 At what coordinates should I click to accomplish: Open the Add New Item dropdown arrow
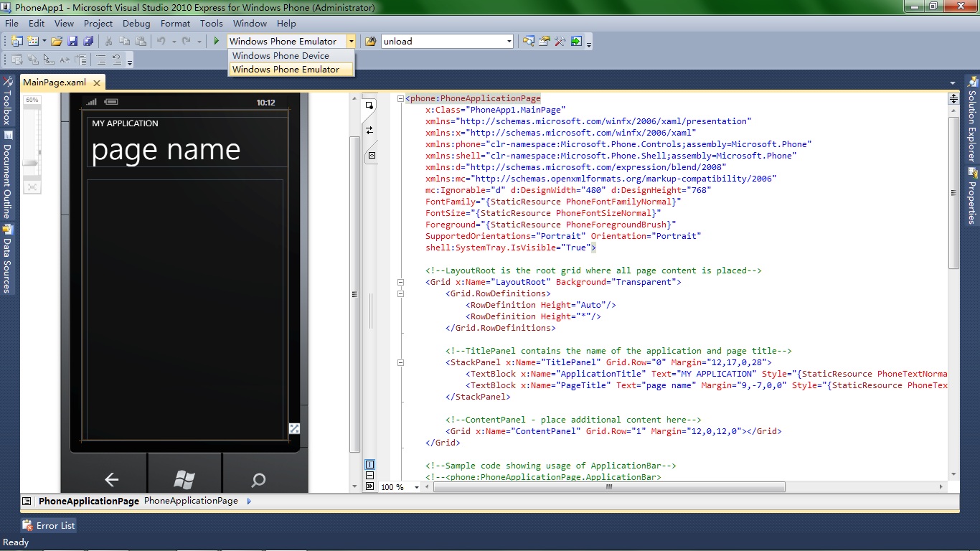coord(44,41)
